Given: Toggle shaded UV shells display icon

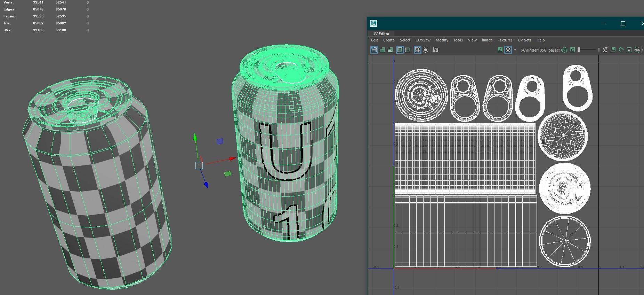Looking at the screenshot, I should [x=382, y=50].
